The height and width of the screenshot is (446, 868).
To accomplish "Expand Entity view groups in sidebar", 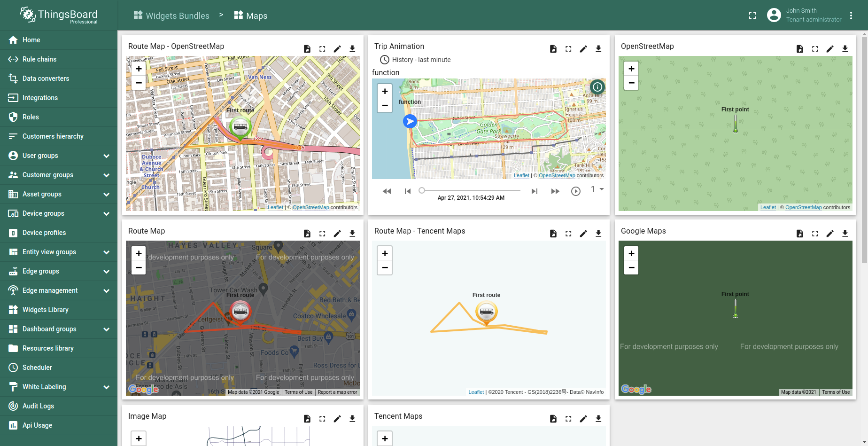I will point(107,252).
